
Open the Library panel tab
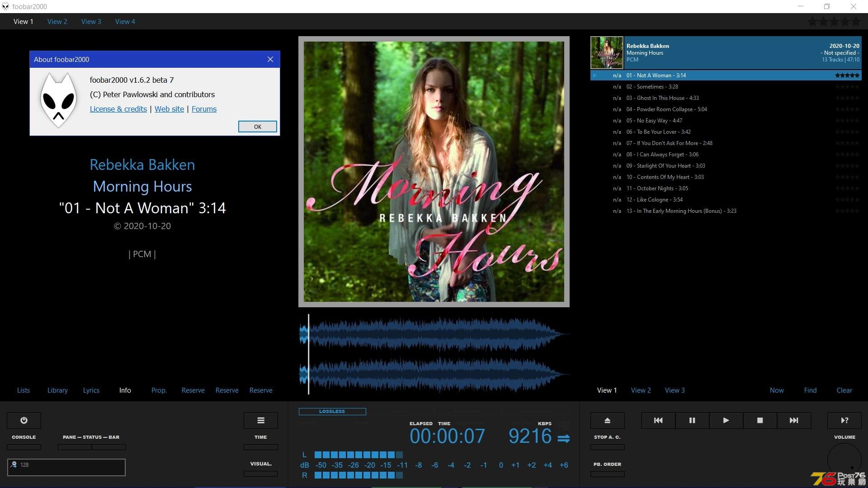[x=57, y=390]
